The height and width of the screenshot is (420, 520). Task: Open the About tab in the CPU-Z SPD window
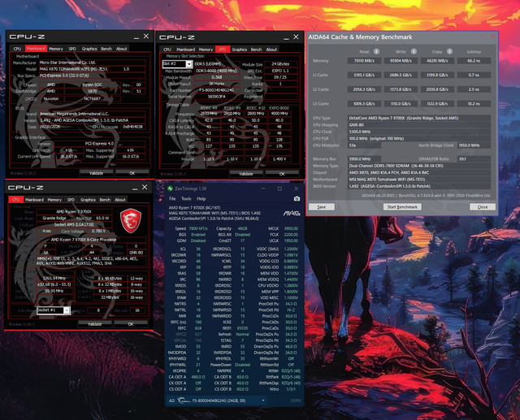tap(271, 50)
